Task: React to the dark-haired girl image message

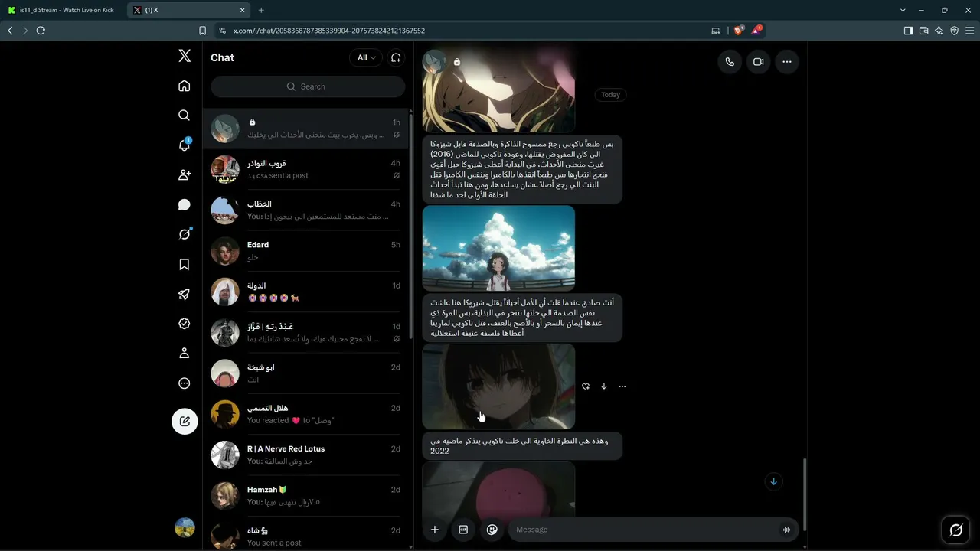Action: coord(586,386)
